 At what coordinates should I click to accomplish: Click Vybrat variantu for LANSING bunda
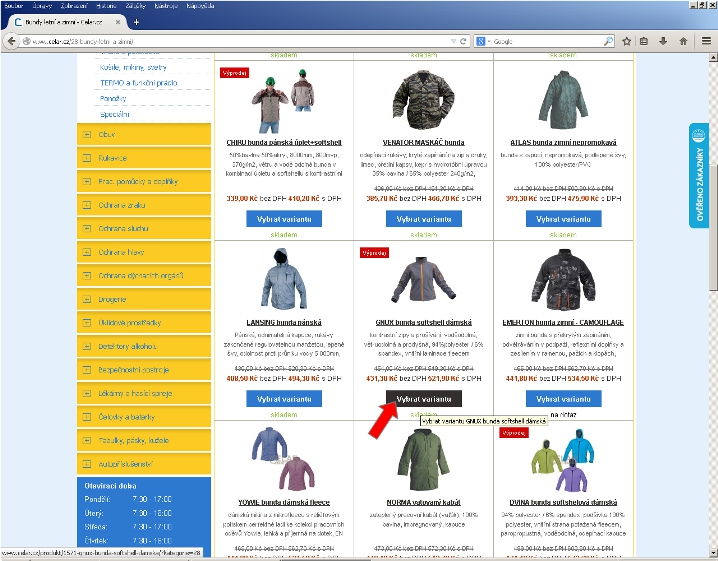click(x=284, y=399)
